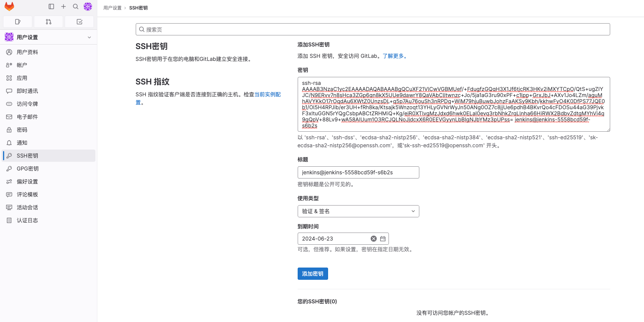Click the 没有可访问您帐户的SSH密钥 message

point(454,313)
